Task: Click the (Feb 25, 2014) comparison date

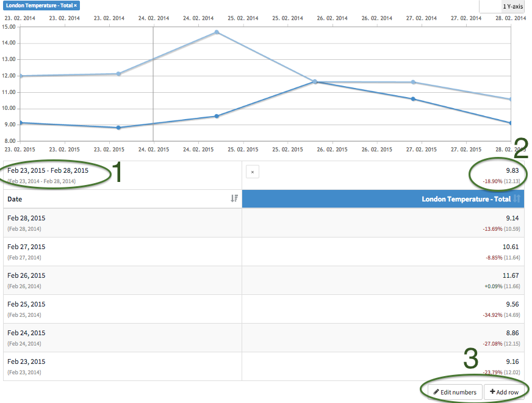Action: 24,315
